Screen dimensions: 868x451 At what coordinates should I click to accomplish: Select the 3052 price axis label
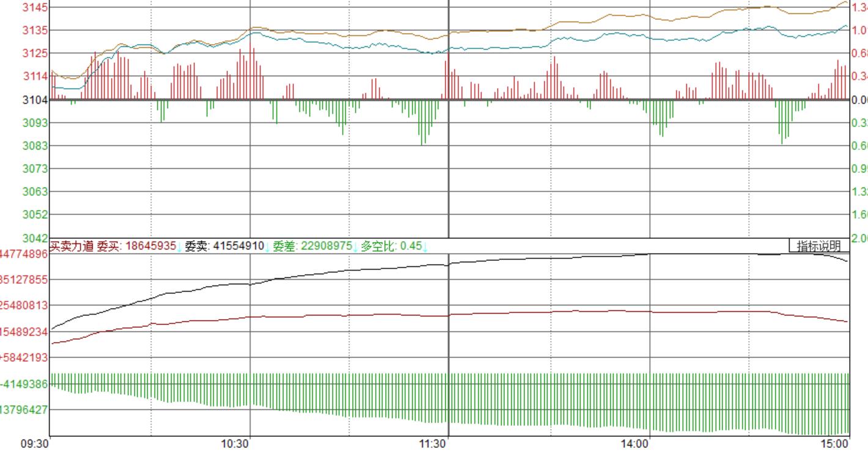[35, 215]
